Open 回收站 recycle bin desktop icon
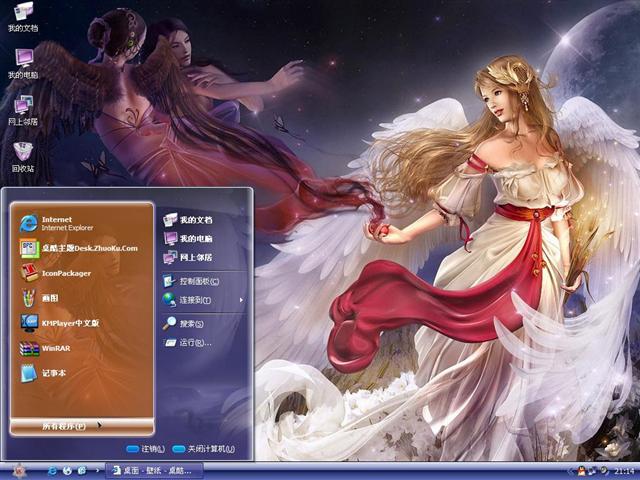 click(x=23, y=157)
